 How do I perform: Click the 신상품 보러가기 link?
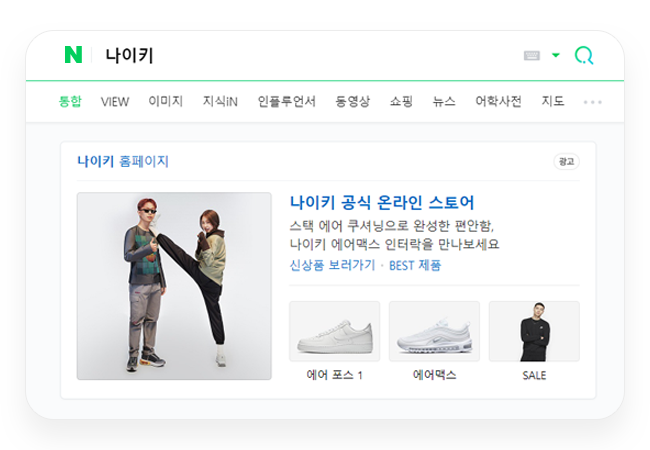332,265
